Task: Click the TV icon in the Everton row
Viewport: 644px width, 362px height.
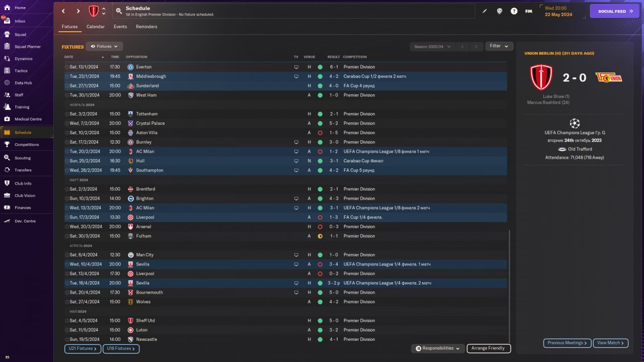Action: pyautogui.click(x=296, y=67)
